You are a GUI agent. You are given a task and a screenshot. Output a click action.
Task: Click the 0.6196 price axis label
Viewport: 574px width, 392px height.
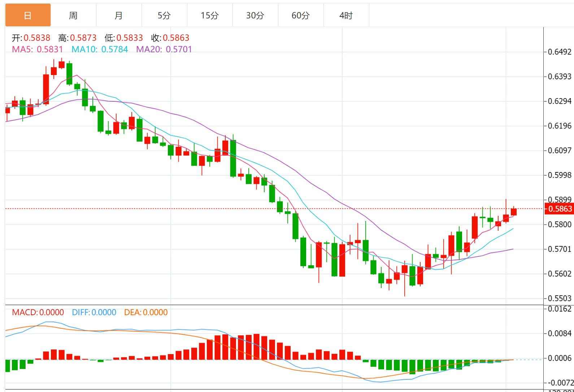[560, 126]
